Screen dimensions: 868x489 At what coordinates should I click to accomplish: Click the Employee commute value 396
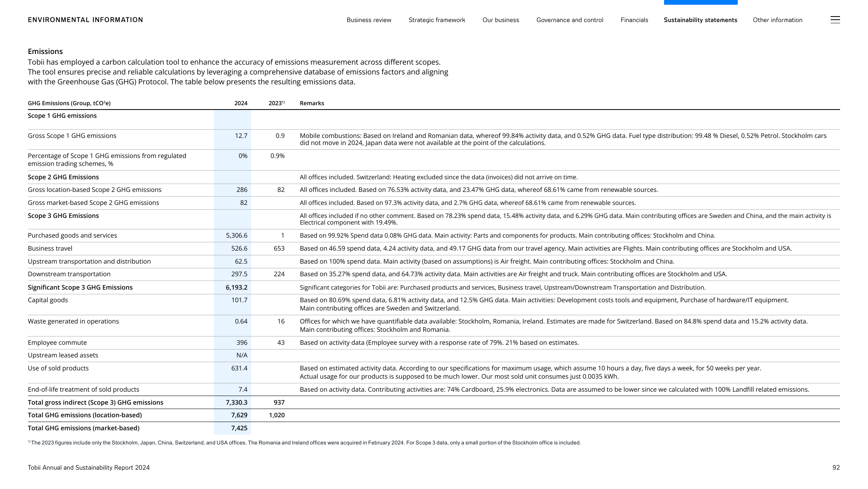(242, 343)
